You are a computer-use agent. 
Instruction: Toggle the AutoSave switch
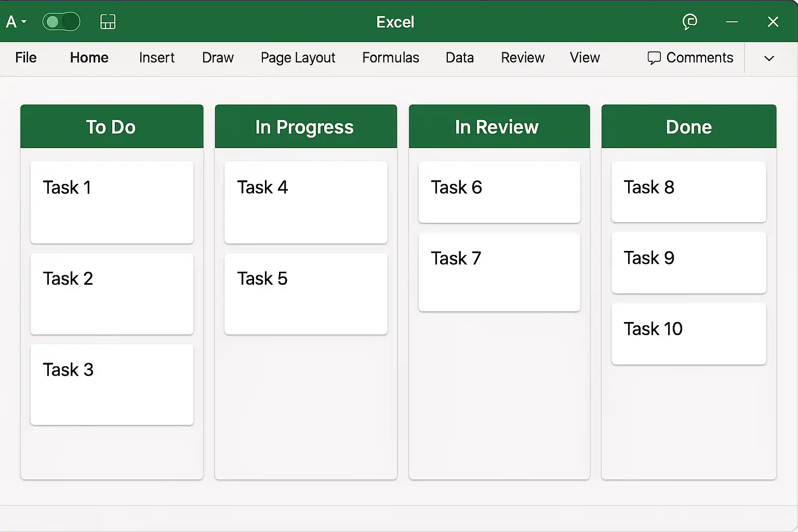(x=61, y=22)
